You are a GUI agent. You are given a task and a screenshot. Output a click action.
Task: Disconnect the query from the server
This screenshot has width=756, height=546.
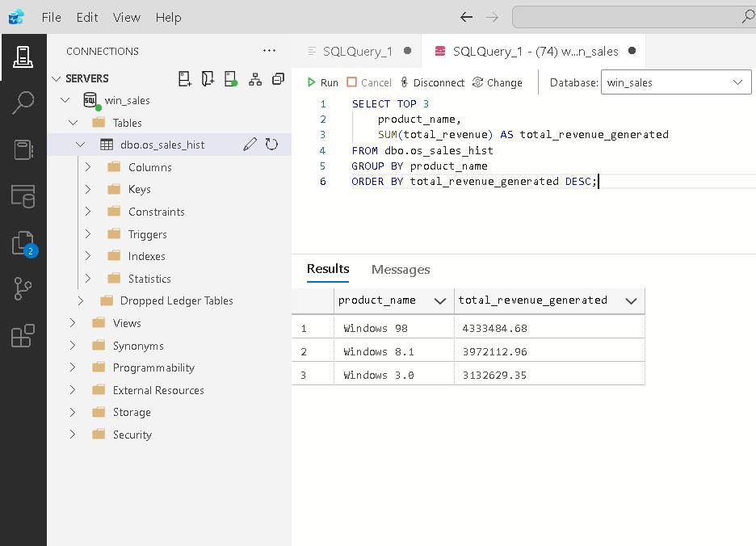[x=432, y=82]
